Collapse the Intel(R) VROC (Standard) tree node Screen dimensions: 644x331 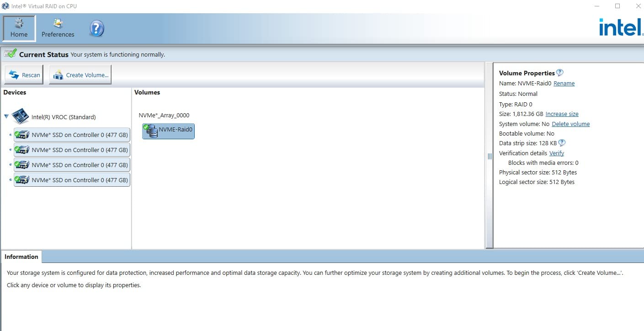click(6, 116)
